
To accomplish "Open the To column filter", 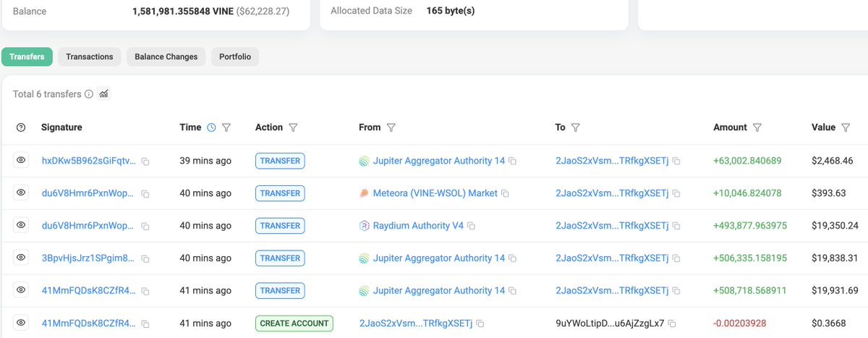I will tap(575, 127).
